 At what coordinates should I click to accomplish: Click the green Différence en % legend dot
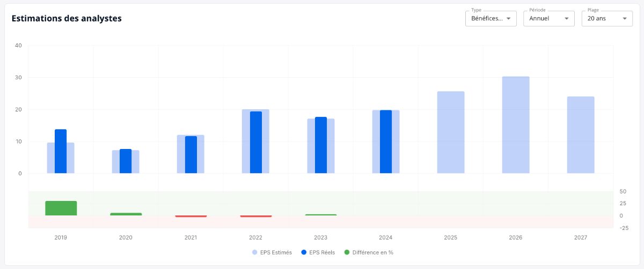pyautogui.click(x=347, y=252)
